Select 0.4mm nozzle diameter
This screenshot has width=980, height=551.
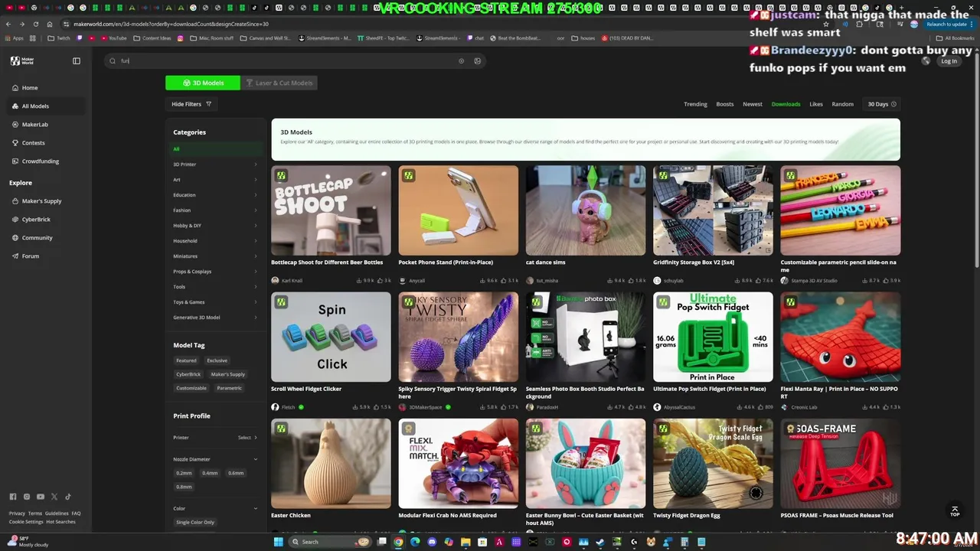point(210,473)
